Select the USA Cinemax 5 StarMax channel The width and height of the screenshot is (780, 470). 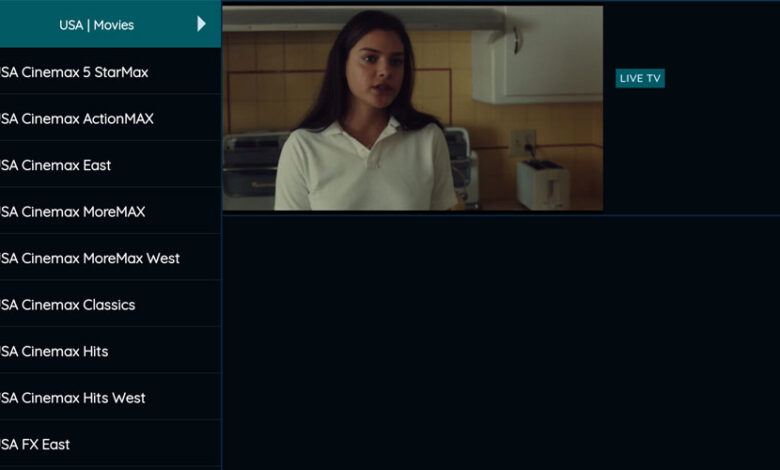[110, 72]
